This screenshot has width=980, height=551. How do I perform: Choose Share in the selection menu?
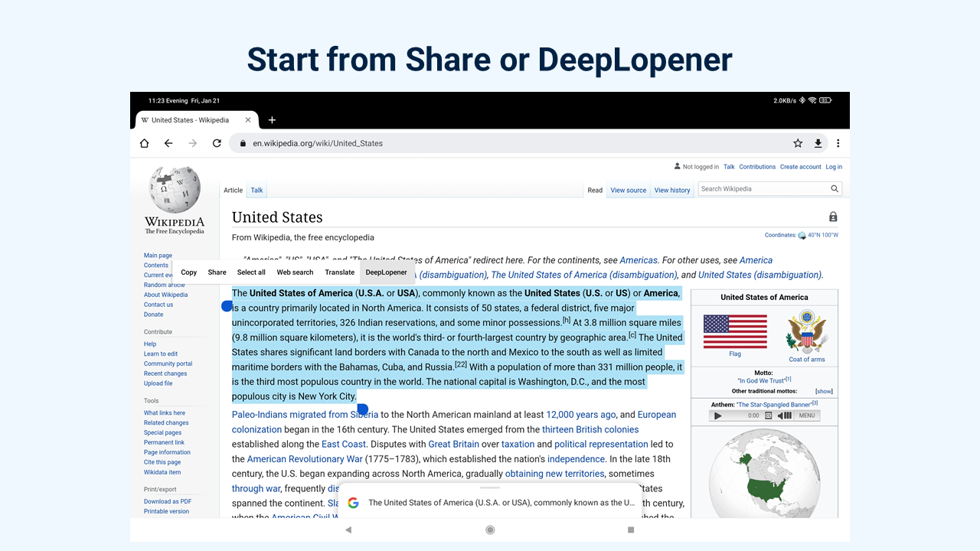217,272
